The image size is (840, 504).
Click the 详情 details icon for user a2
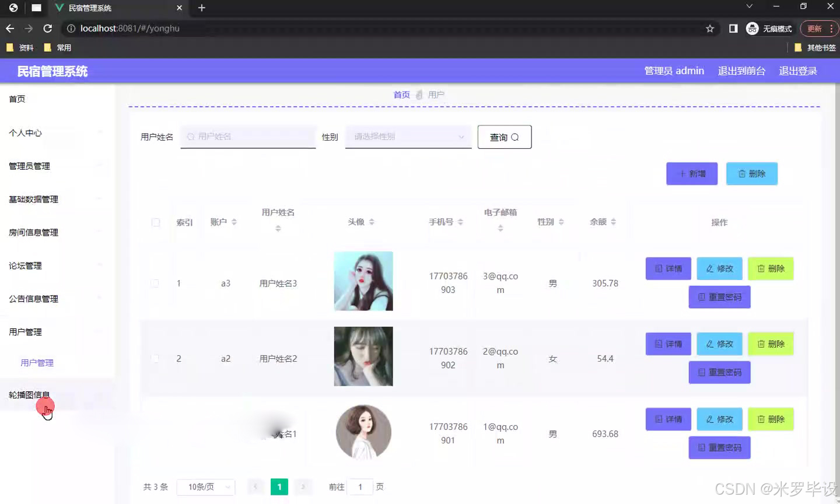(660, 344)
